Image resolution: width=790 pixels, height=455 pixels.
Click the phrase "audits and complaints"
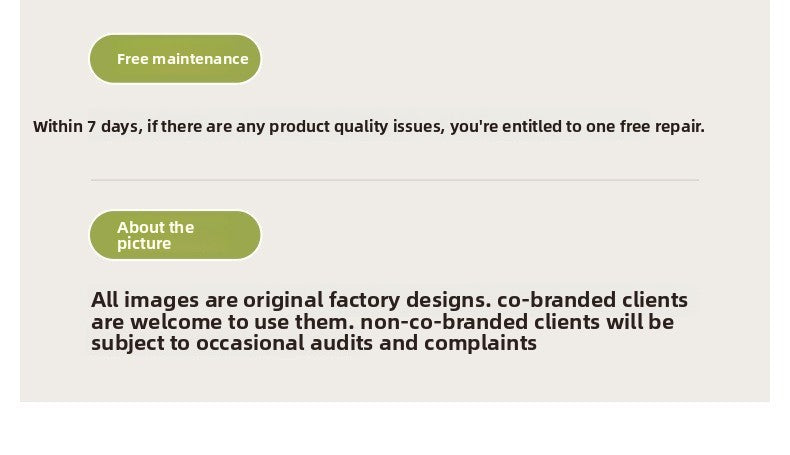pyautogui.click(x=423, y=344)
